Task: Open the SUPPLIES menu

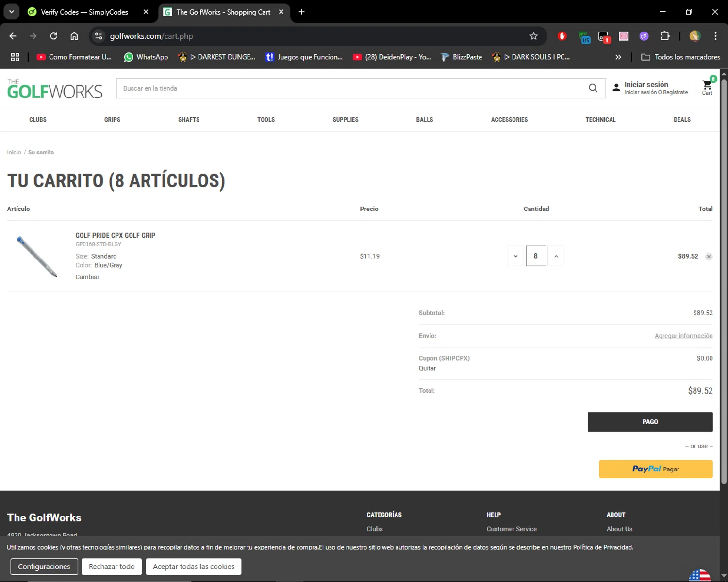Action: 346,120
